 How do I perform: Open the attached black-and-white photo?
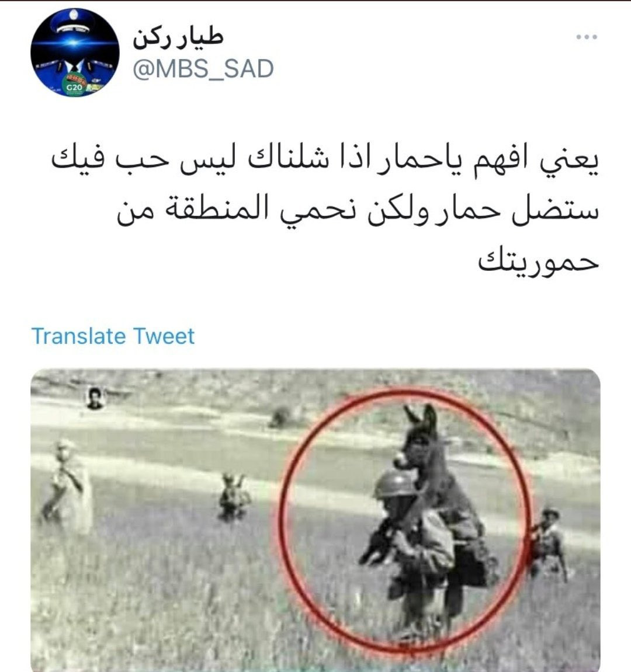coord(315,520)
